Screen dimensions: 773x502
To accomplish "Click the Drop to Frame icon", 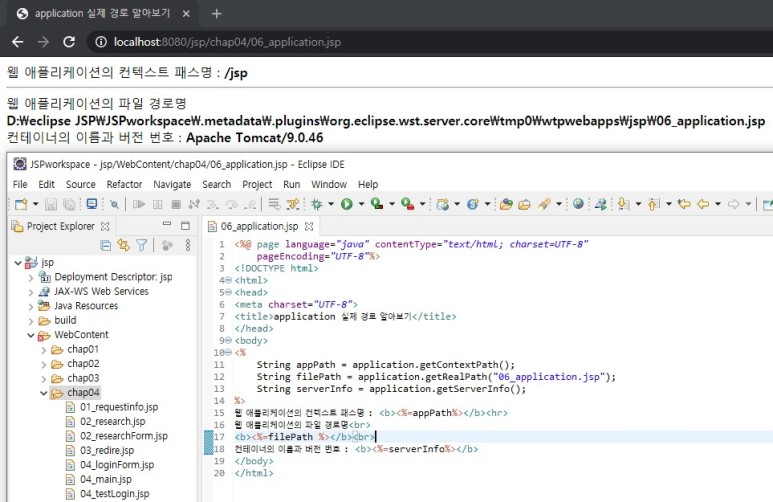I will [275, 204].
